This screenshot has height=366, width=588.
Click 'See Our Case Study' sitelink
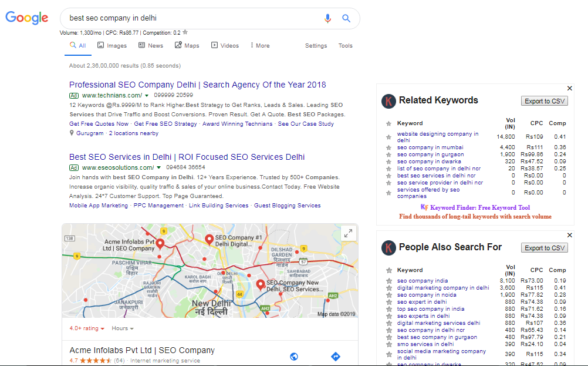coord(306,124)
